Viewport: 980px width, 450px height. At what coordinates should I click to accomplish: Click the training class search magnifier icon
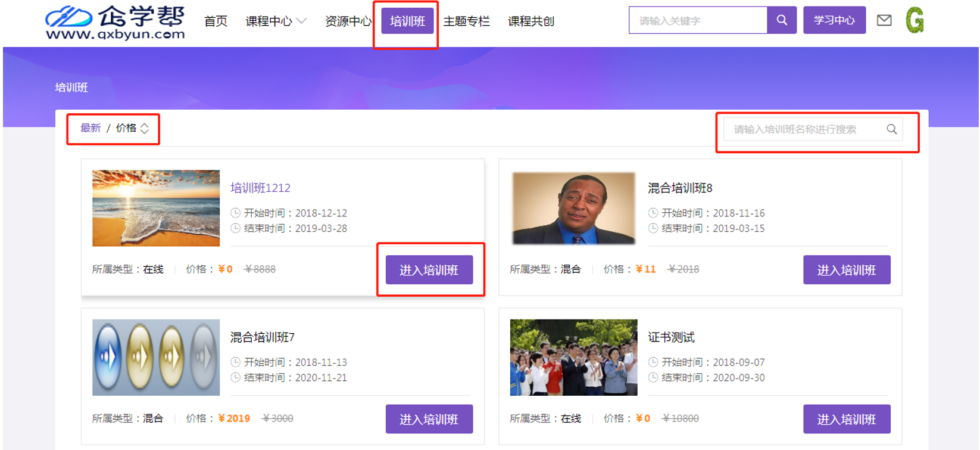point(891,129)
